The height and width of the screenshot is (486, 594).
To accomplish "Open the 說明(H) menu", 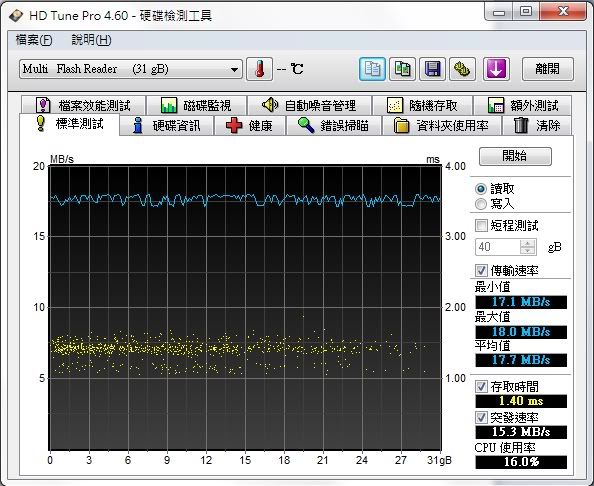I will point(91,40).
